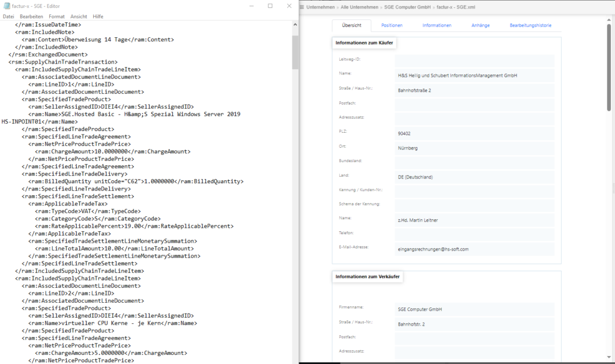Open the Datei menu in Editor

click(8, 16)
